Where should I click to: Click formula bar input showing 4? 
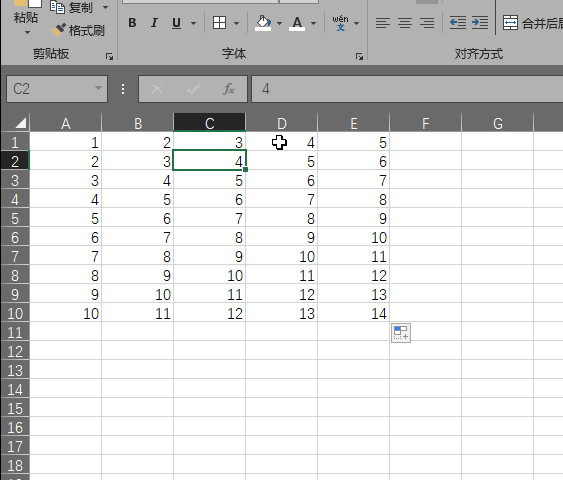pyautogui.click(x=407, y=89)
